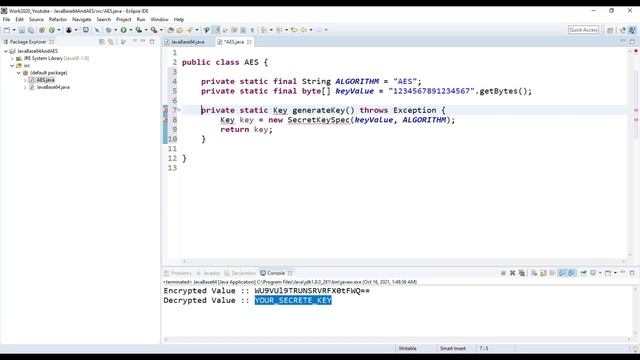Click the editor horizontal scrollbar
The height and width of the screenshot is (360, 640).
pyautogui.click(x=404, y=261)
